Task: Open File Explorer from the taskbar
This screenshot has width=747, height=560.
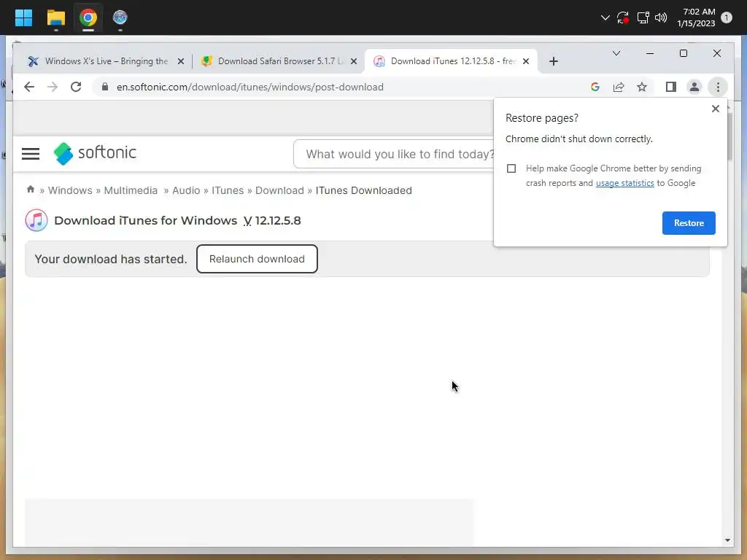Action: coord(55,17)
